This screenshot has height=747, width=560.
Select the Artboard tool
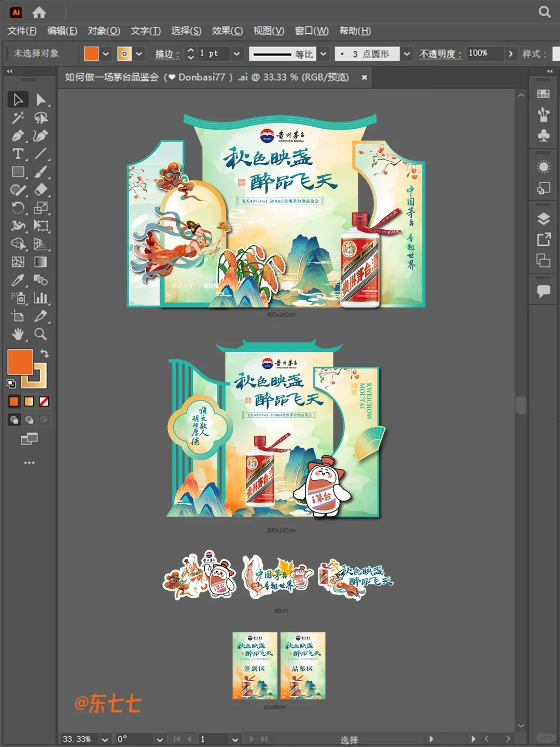[18, 316]
